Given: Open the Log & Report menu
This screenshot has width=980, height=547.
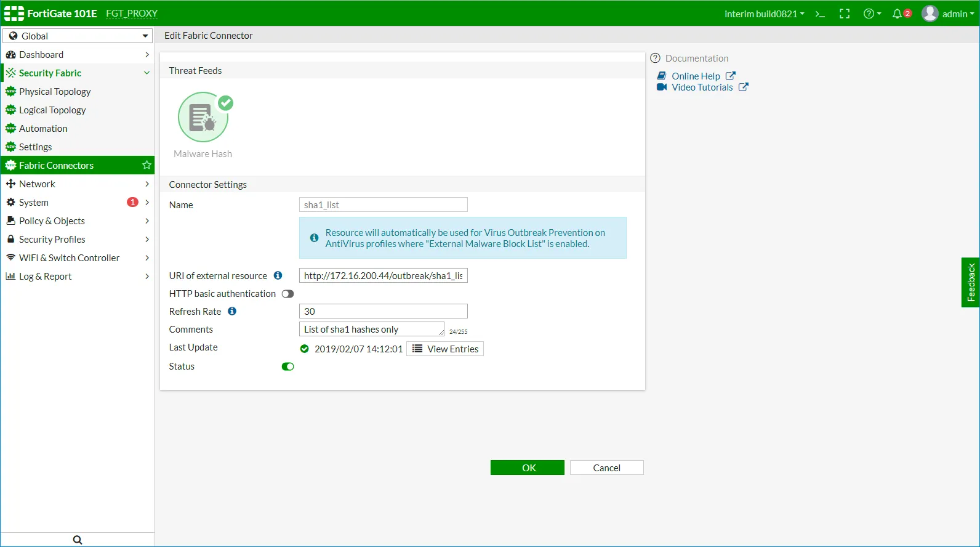Looking at the screenshot, I should pyautogui.click(x=78, y=276).
